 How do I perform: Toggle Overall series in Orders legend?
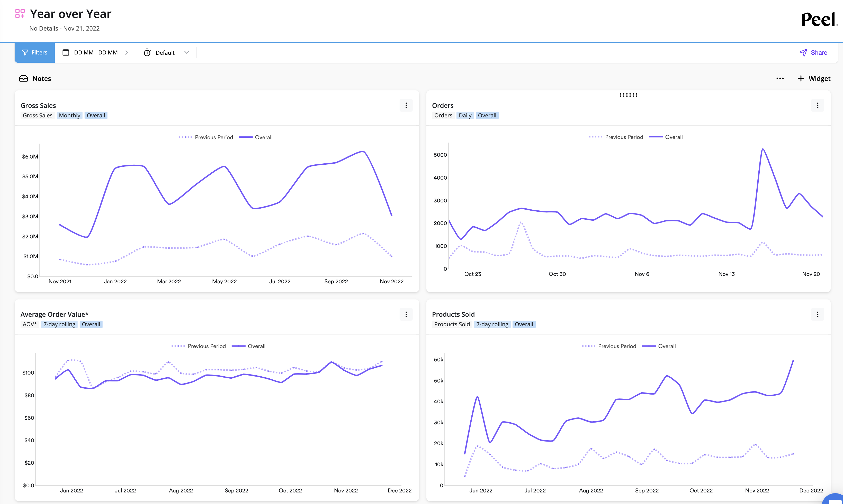666,137
